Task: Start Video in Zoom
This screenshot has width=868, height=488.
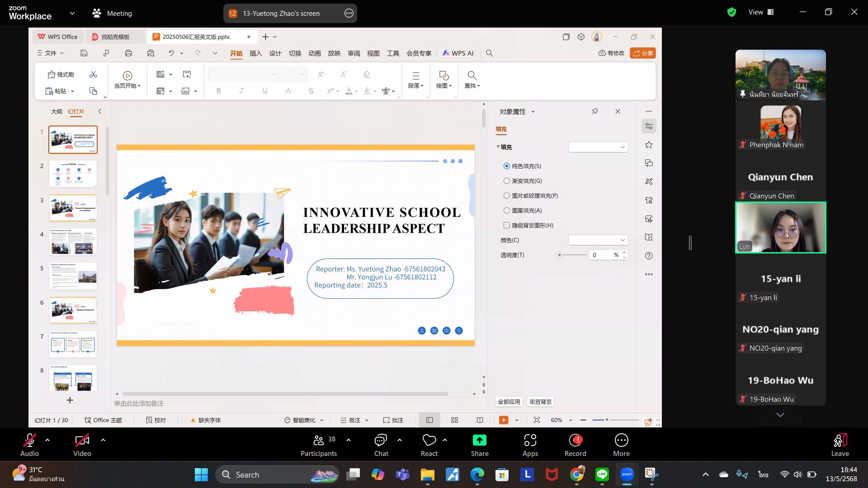Action: click(82, 445)
